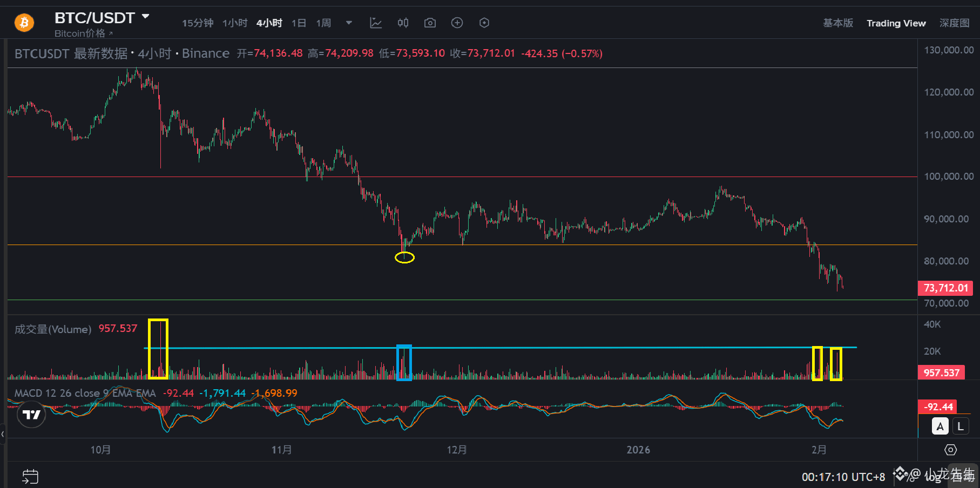Click the circled plus add icon
Screen dimensions: 980x488
coord(457,23)
